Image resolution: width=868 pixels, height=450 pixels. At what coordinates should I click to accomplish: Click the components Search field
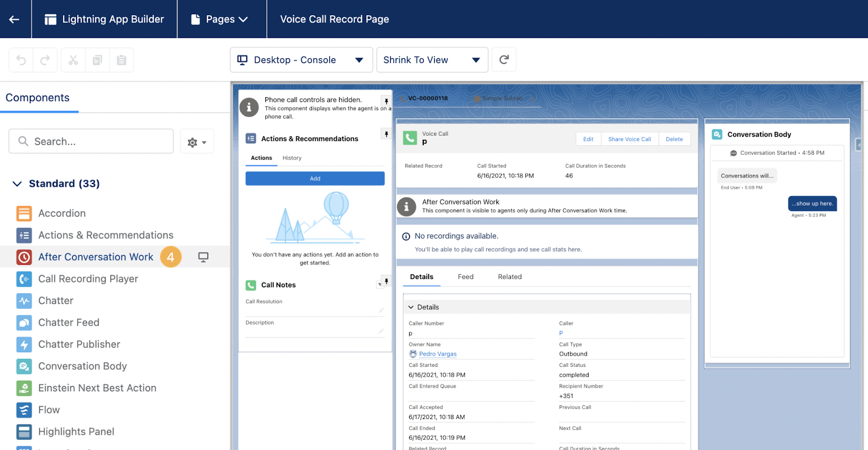pyautogui.click(x=91, y=141)
